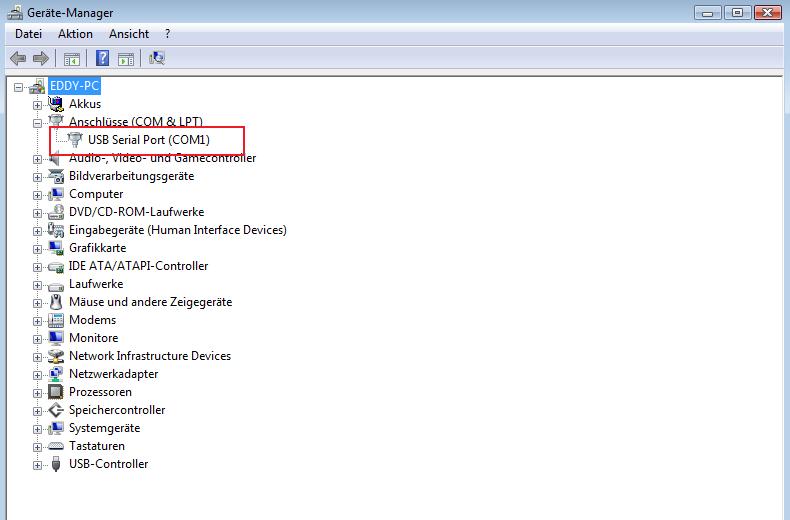This screenshot has height=520, width=790.
Task: Toggle the console tree pane icon
Action: [x=72, y=58]
